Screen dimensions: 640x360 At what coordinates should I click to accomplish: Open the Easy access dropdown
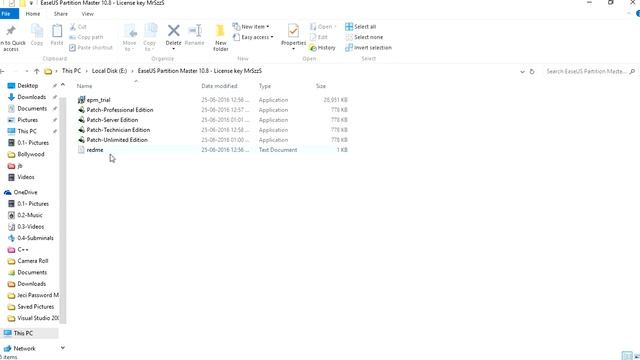[x=253, y=37]
